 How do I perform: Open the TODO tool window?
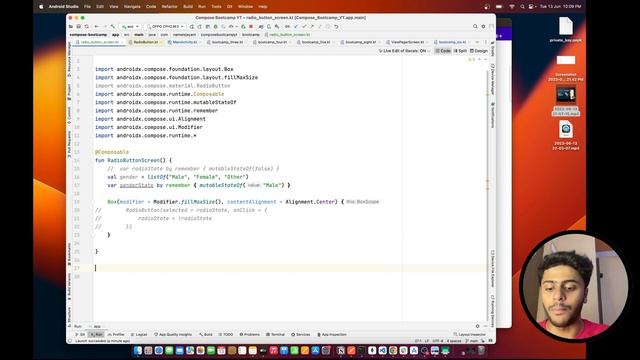pos(226,334)
